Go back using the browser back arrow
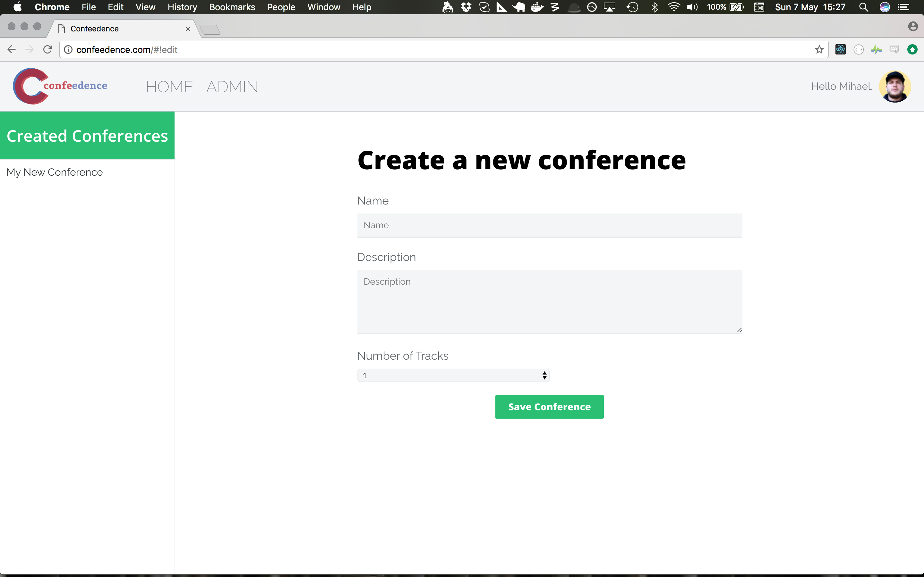This screenshot has height=577, width=924. pos(12,50)
